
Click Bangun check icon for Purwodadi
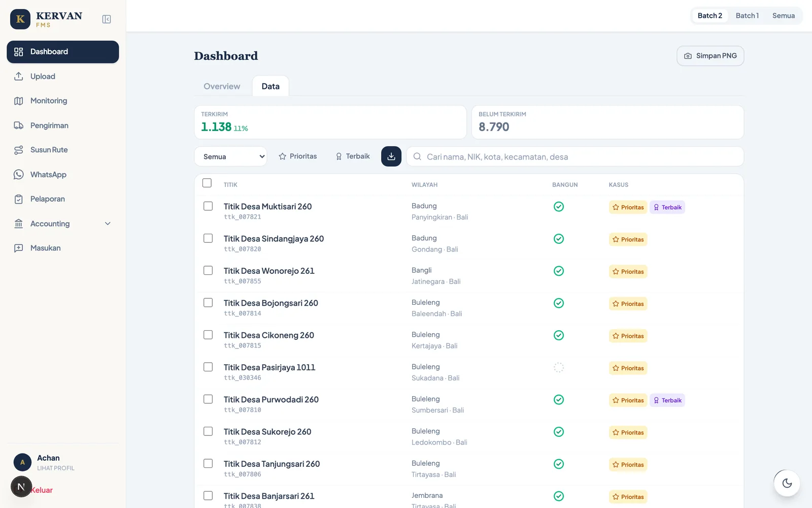point(559,400)
